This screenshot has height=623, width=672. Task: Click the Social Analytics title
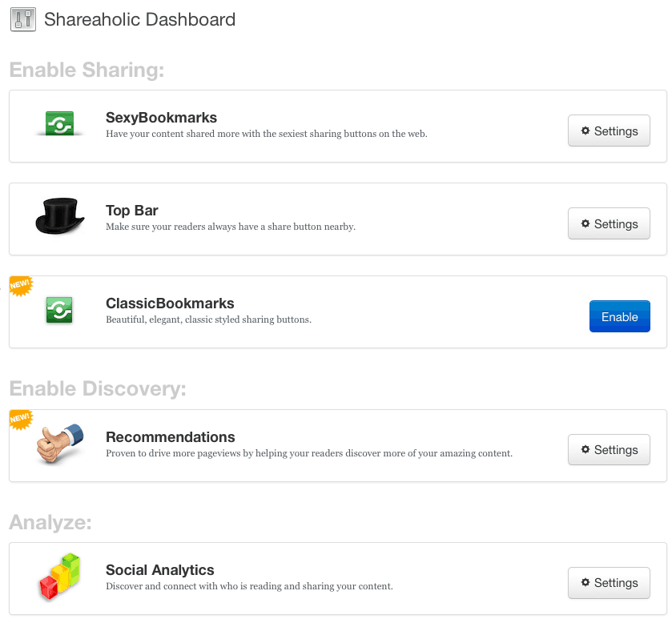click(x=160, y=570)
